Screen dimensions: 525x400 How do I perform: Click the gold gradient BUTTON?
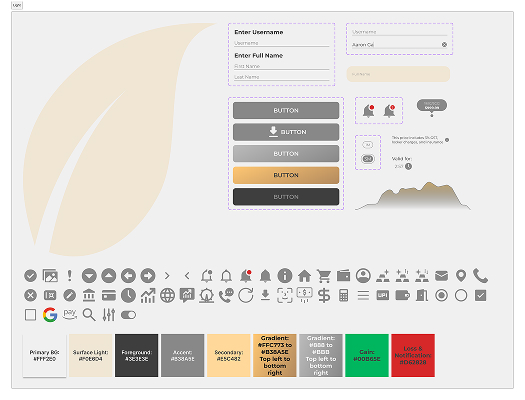coord(286,175)
